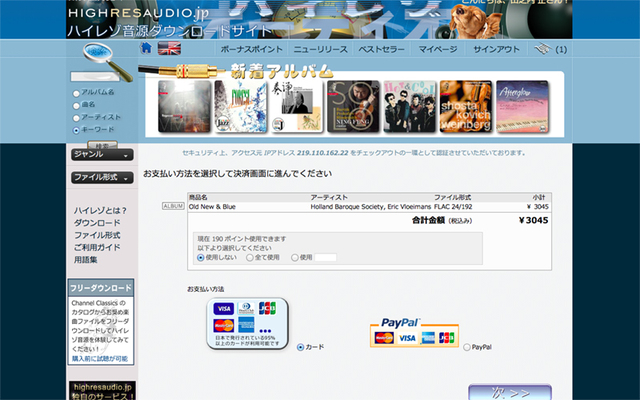Choose PayPal payment radio button
The height and width of the screenshot is (400, 640).
coord(467,347)
